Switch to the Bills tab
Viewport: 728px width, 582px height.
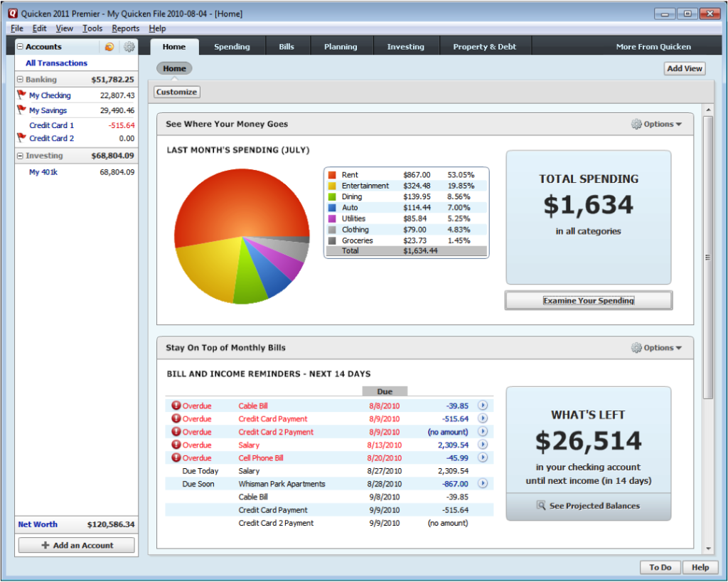(287, 46)
